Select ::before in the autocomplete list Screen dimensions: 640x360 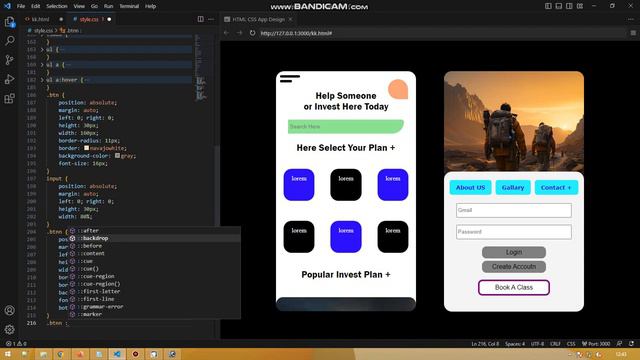(154, 246)
